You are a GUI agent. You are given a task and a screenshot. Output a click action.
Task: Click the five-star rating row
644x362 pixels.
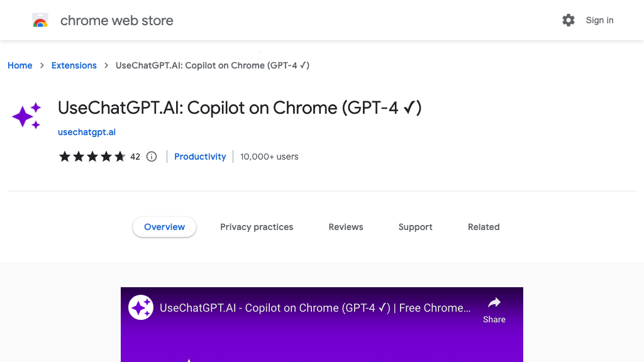coord(92,156)
